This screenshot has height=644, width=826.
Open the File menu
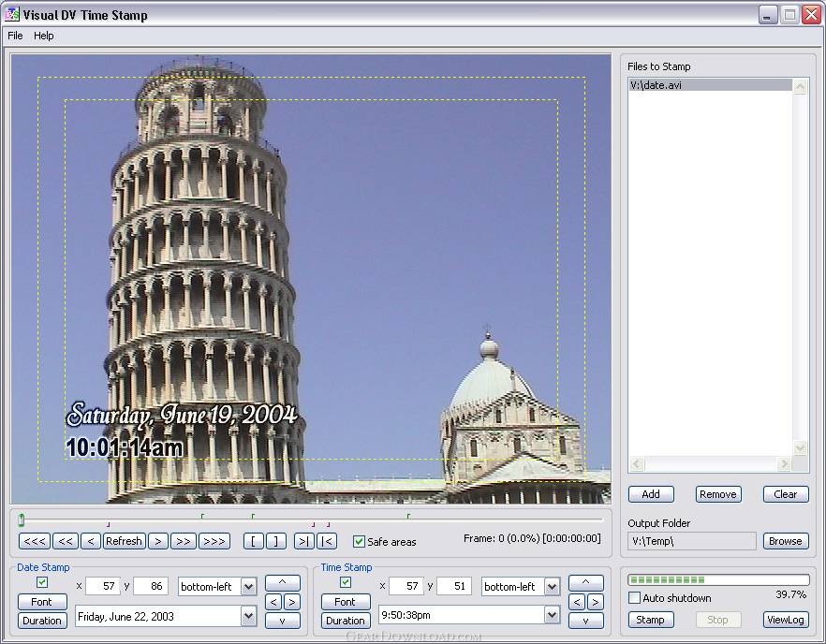[15, 36]
